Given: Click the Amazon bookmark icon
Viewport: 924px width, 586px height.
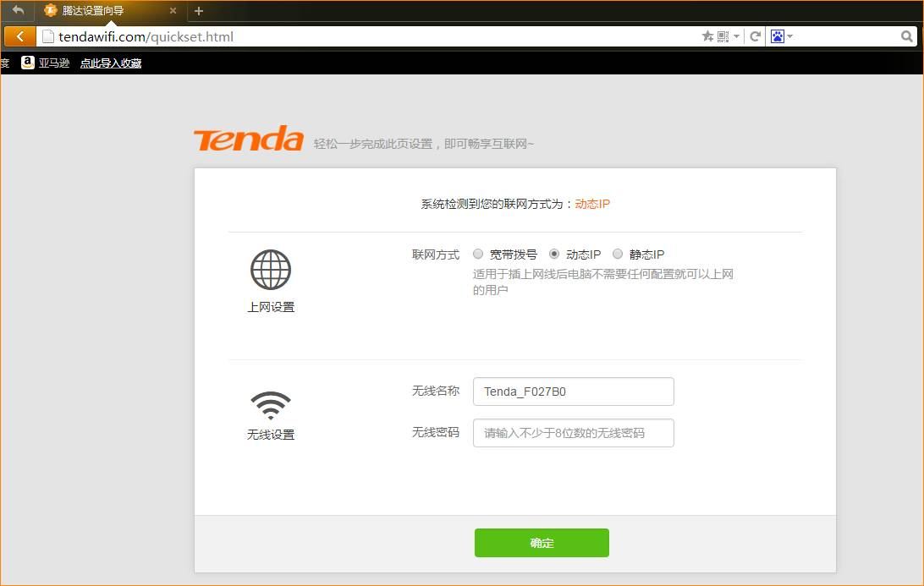Looking at the screenshot, I should coord(28,63).
